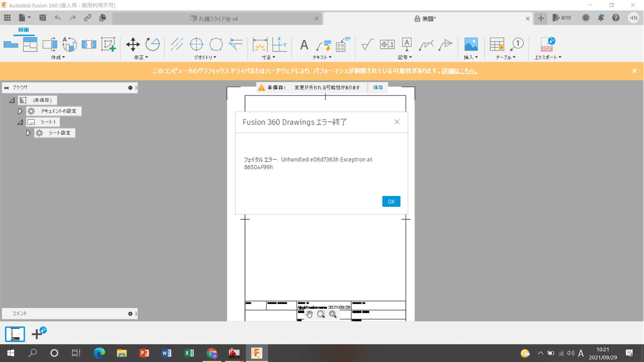644x362 pixels.
Task: Click the Base View tool icon
Action: (x=11, y=44)
